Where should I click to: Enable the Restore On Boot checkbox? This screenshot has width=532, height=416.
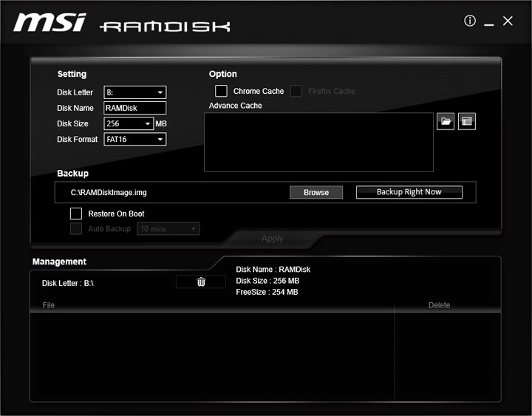tap(76, 214)
